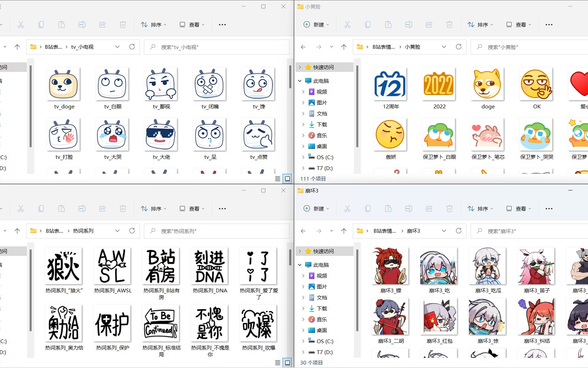
Task: Click Up arrow in tv_小电视 window
Action: (x=17, y=47)
